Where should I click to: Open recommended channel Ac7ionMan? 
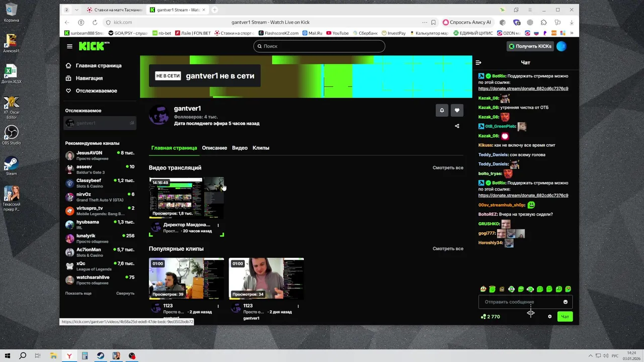100,252
